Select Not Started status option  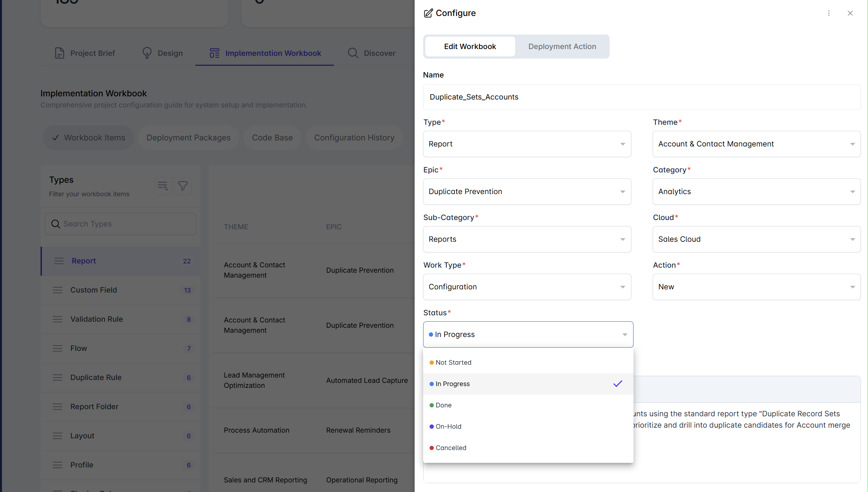528,363
